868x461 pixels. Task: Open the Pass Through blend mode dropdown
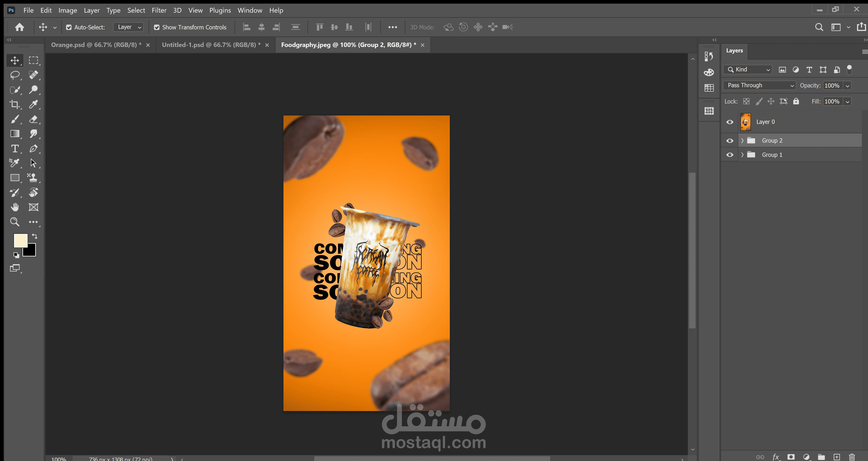pyautogui.click(x=759, y=85)
